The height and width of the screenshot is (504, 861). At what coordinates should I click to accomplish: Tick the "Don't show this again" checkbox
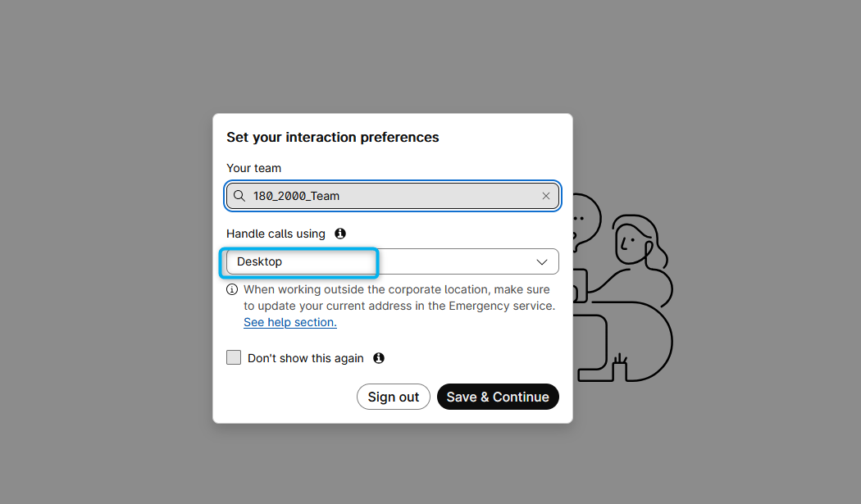pos(234,357)
